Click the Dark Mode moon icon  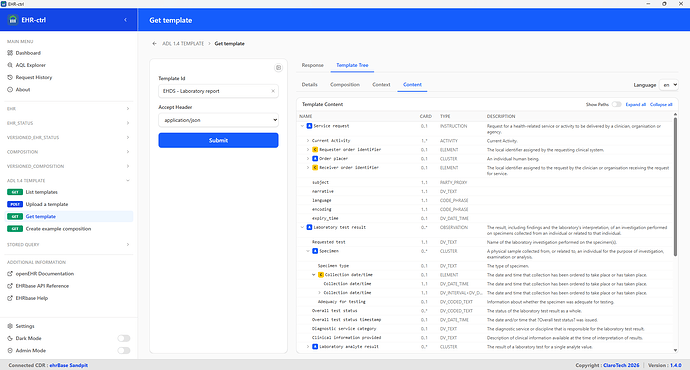pos(10,338)
